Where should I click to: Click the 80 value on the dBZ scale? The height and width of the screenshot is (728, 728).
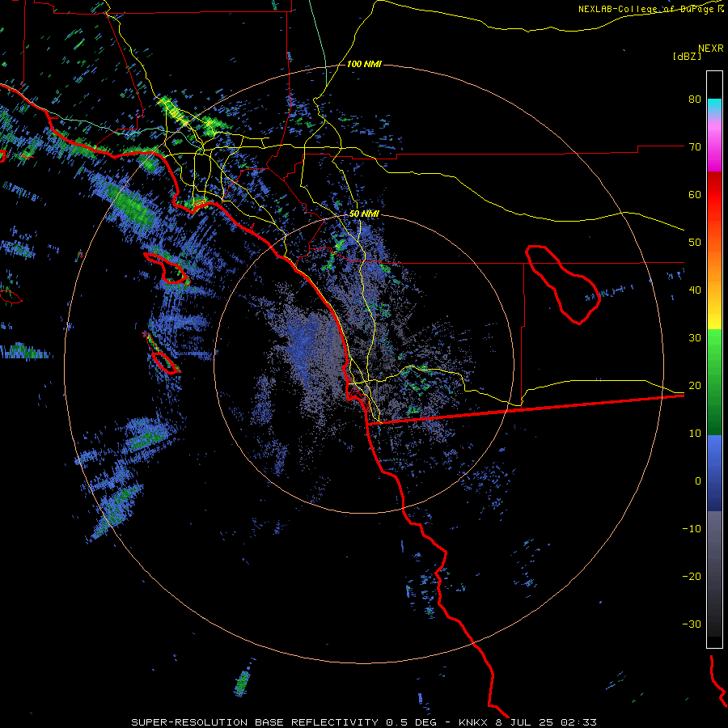click(x=695, y=99)
